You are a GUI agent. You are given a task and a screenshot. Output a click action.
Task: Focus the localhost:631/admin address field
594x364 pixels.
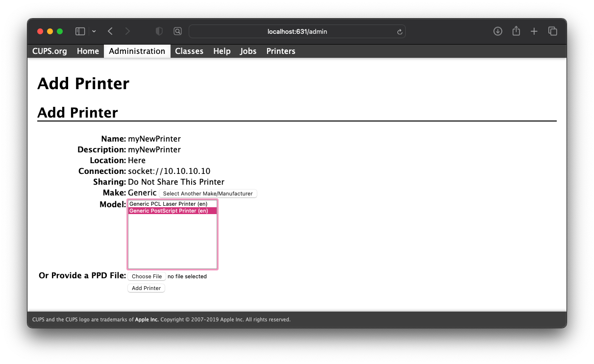(297, 31)
